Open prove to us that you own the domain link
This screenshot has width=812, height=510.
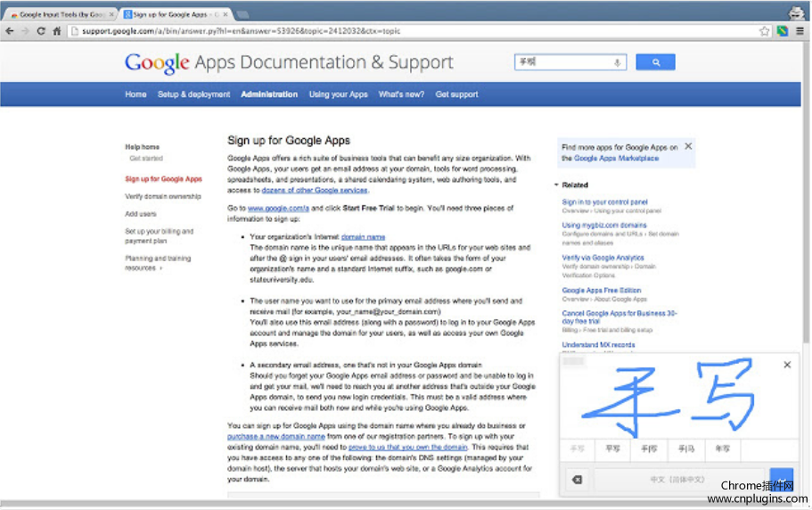pyautogui.click(x=408, y=448)
